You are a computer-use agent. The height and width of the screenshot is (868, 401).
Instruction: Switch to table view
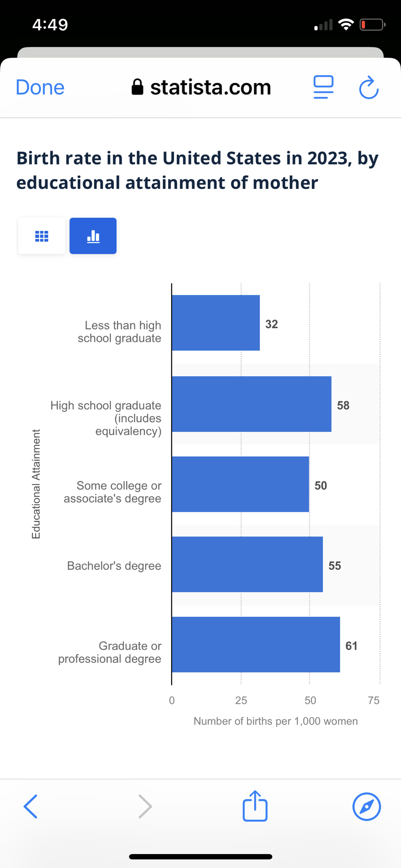pyautogui.click(x=42, y=236)
